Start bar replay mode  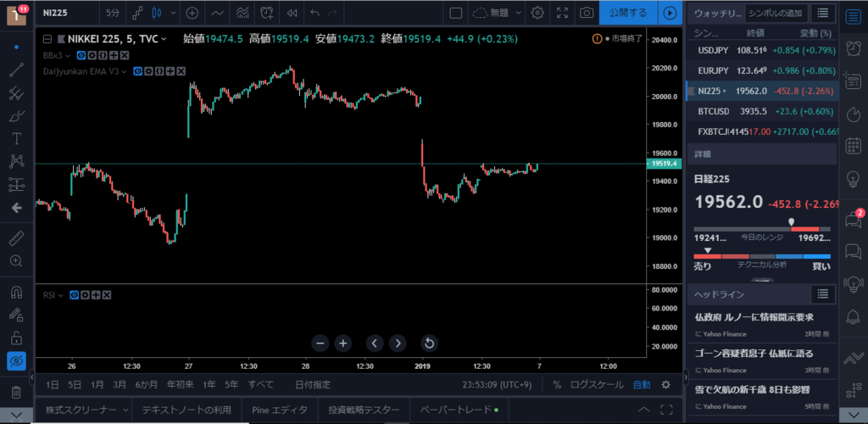(x=292, y=13)
